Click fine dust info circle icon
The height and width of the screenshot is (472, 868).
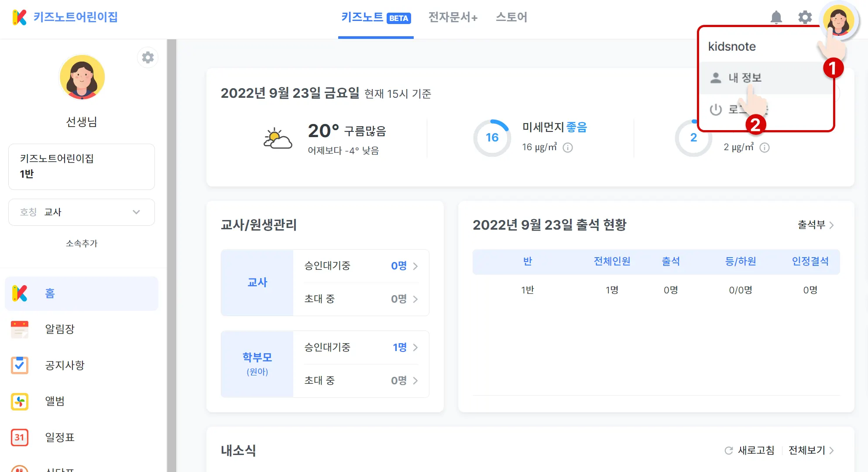[568, 148]
